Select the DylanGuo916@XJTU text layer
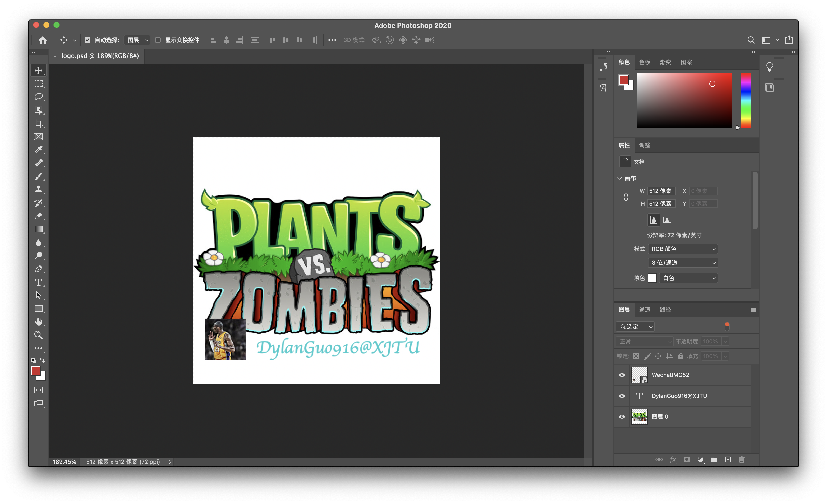Viewport: 827px width, 504px height. click(679, 396)
